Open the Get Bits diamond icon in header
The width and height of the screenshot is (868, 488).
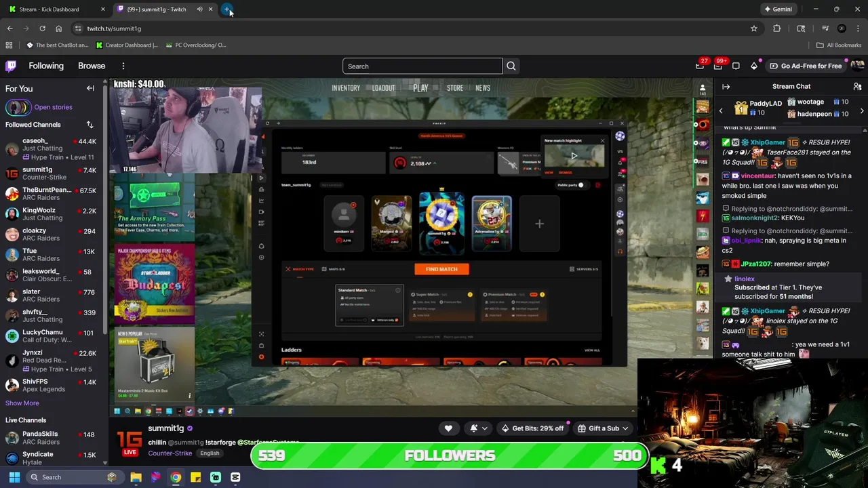pos(754,66)
